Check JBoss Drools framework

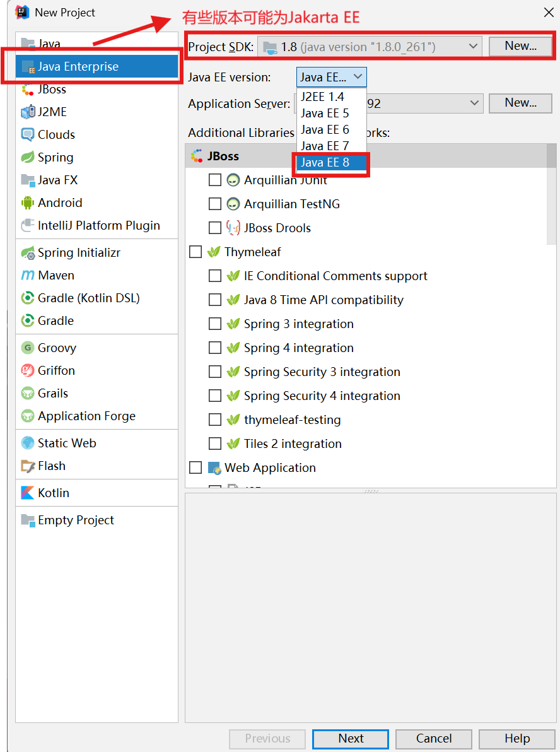(x=215, y=228)
